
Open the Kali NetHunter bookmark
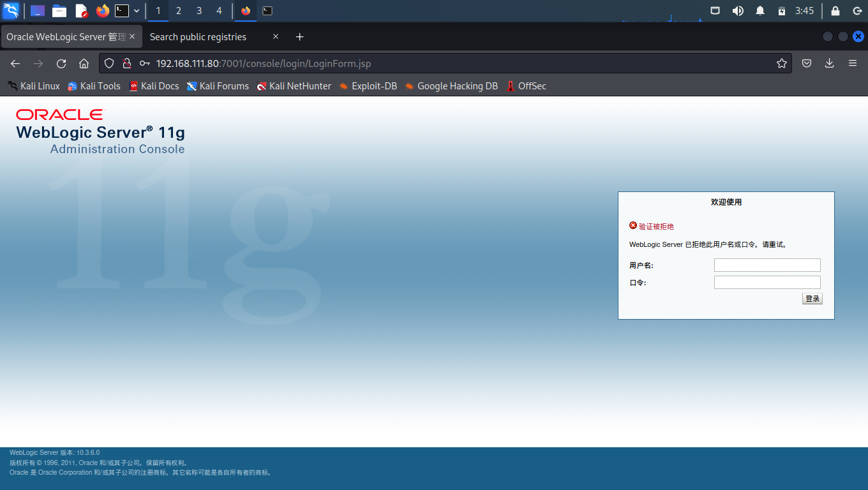(x=294, y=86)
